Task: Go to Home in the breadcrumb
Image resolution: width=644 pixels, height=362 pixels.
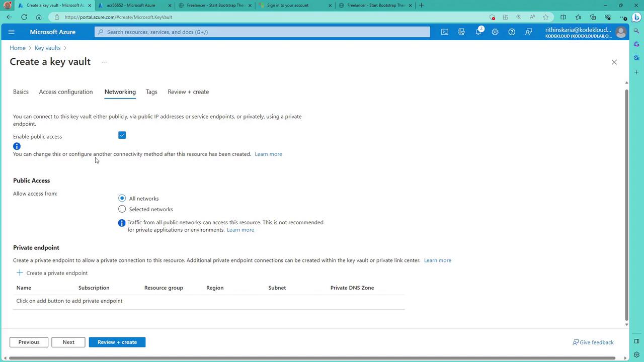Action: (x=18, y=48)
